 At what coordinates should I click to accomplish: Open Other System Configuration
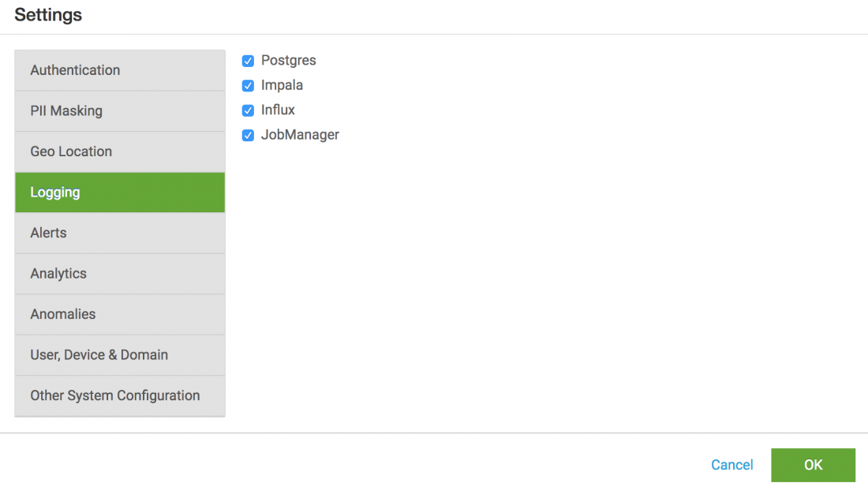(120, 396)
